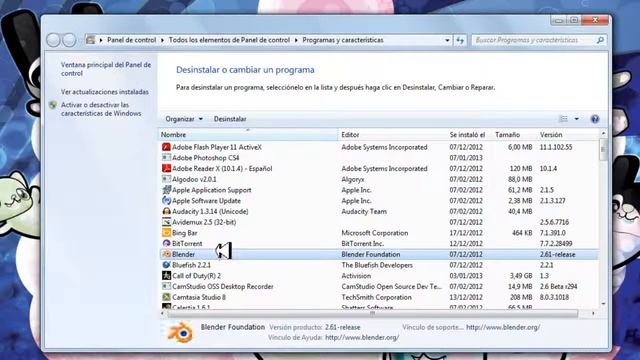Open Activar o desactivar características de Windows

[101, 109]
